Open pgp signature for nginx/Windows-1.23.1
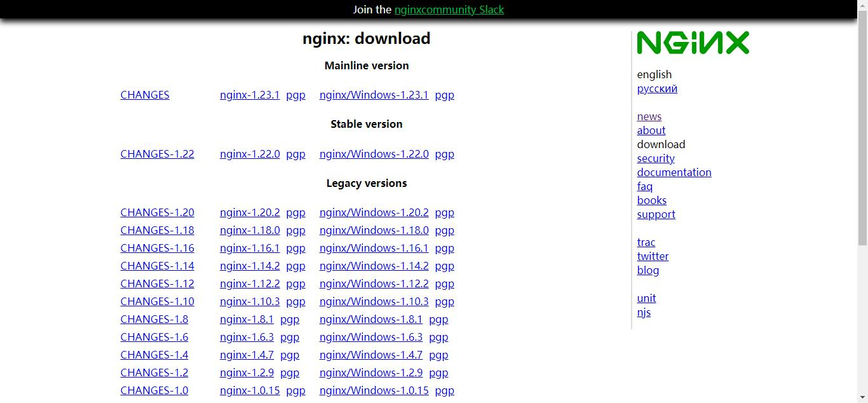868x403 pixels. 444,95
